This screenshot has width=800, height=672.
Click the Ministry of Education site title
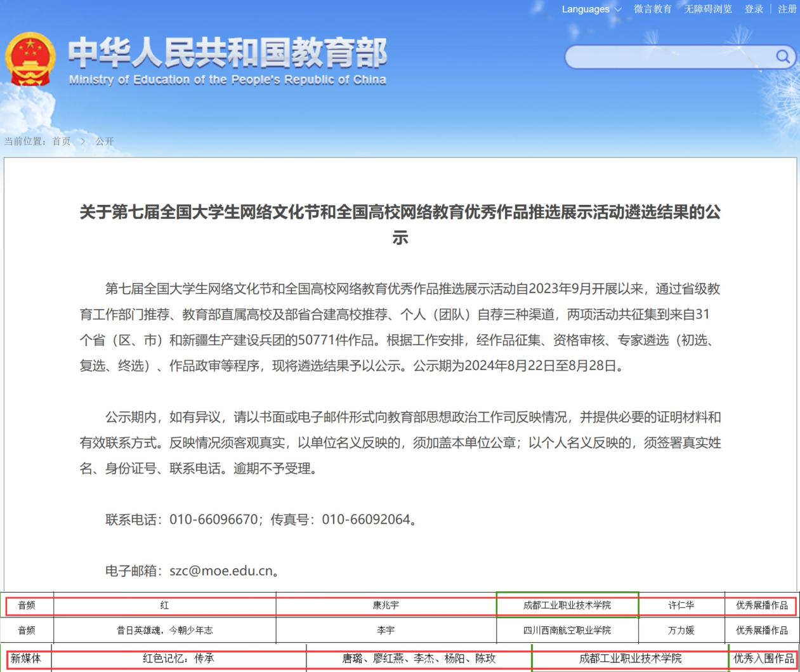click(227, 60)
